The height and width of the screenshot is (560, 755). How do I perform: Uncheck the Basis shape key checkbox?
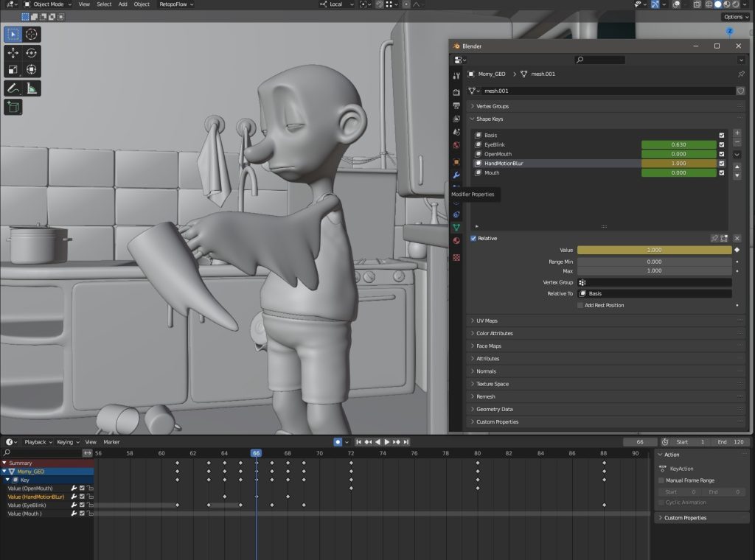tap(721, 135)
